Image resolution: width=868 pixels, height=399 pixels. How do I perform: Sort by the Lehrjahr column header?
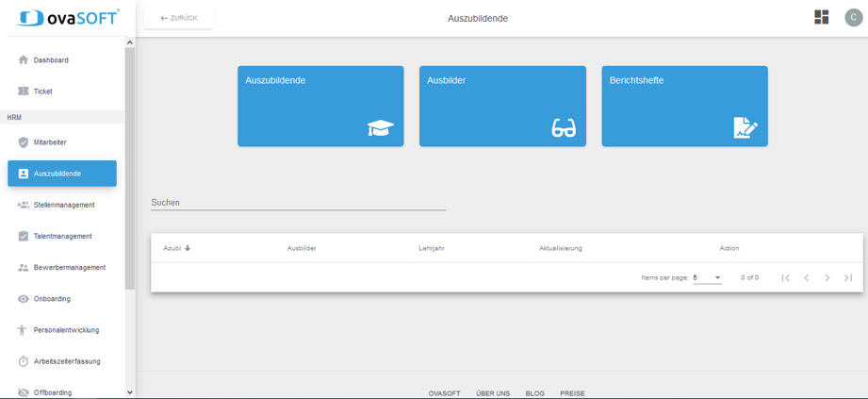(432, 248)
